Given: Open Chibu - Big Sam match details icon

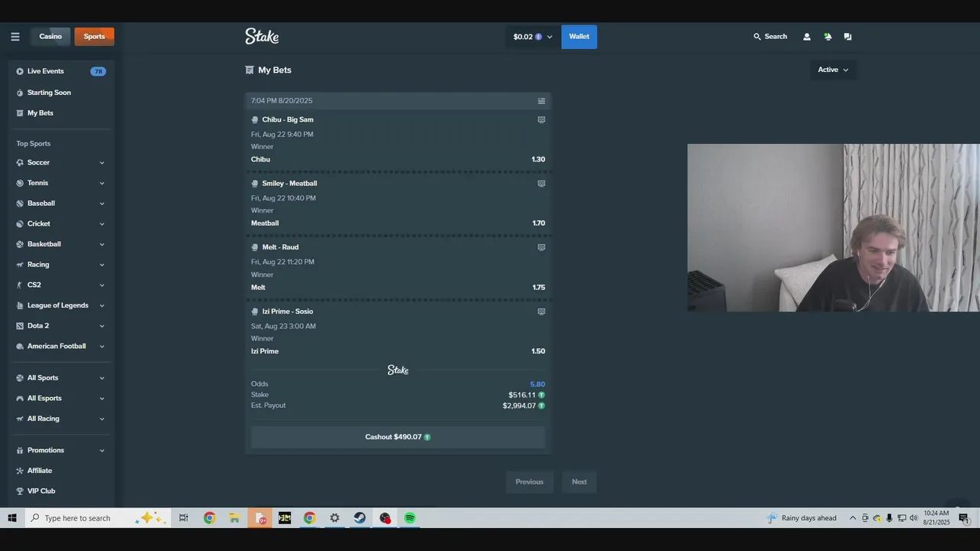Looking at the screenshot, I should (541, 120).
